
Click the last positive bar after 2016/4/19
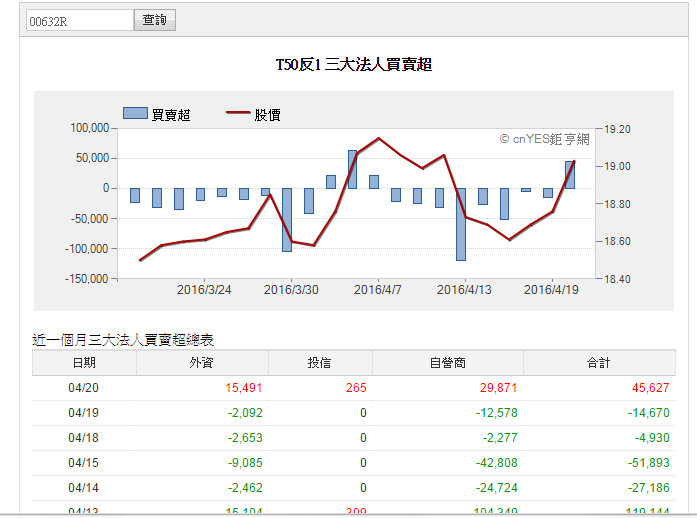tap(570, 175)
